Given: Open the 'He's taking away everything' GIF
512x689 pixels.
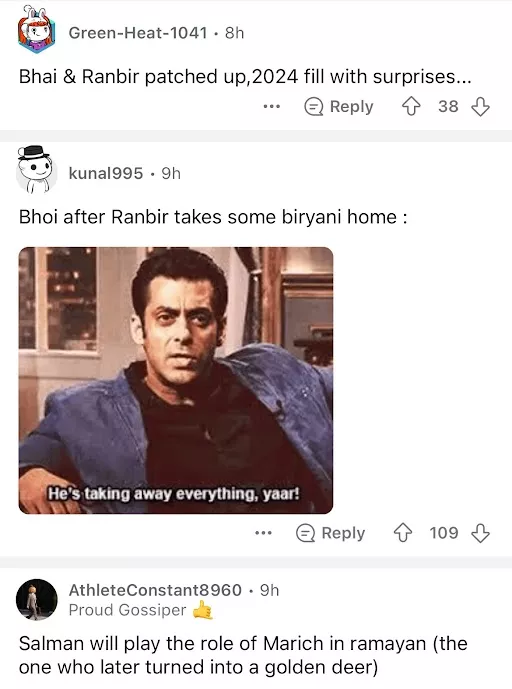Looking at the screenshot, I should coord(176,381).
